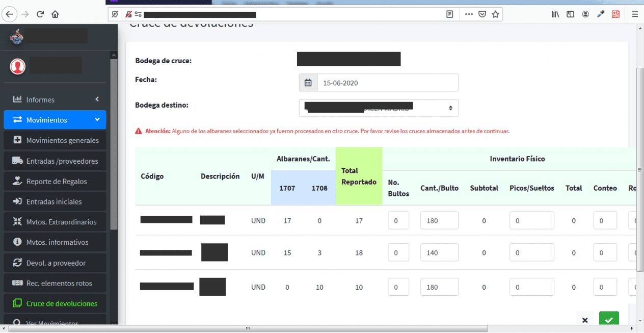Toggle reader view icon in address bar
Image resolution: width=644 pixels, height=333 pixels.
click(x=449, y=14)
